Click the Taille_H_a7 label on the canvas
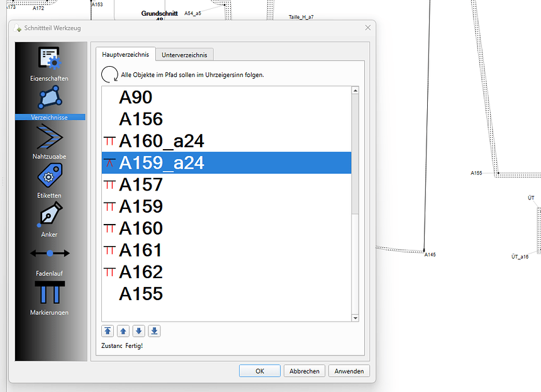The width and height of the screenshot is (541, 392). [301, 17]
